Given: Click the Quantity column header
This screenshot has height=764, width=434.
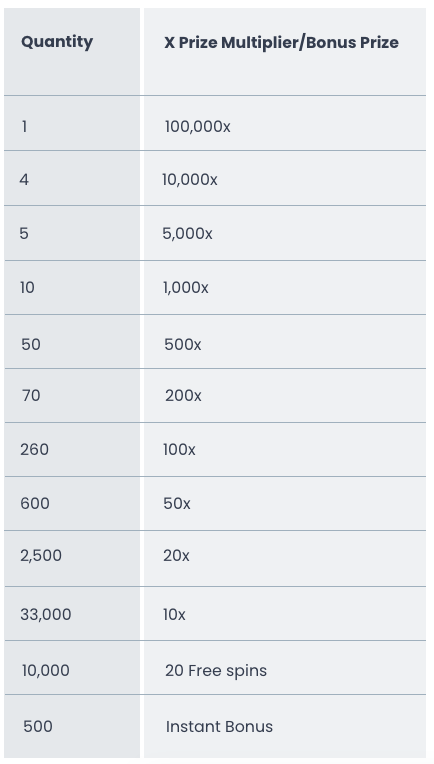Looking at the screenshot, I should pyautogui.click(x=57, y=42).
